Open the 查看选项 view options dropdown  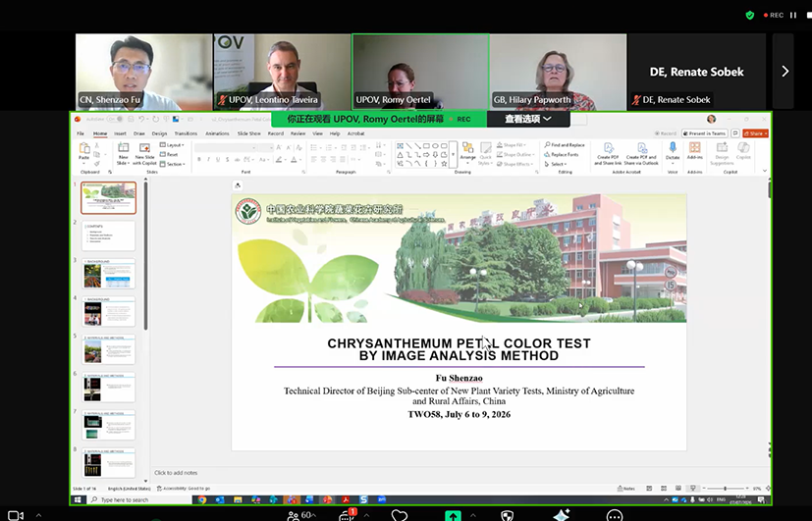pos(527,119)
